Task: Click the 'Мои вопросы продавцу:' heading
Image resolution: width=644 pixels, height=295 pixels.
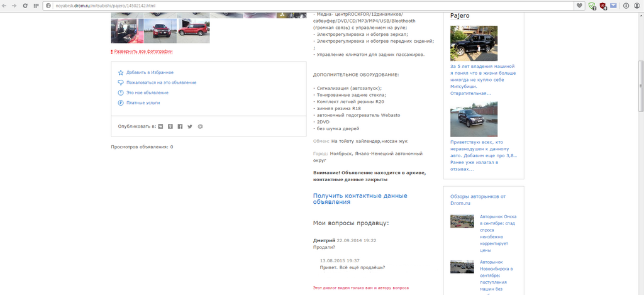Action: (x=351, y=223)
